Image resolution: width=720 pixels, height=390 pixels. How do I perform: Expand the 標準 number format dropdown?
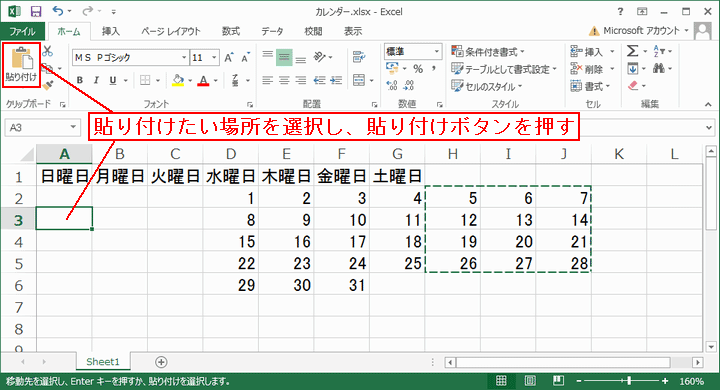coord(437,51)
